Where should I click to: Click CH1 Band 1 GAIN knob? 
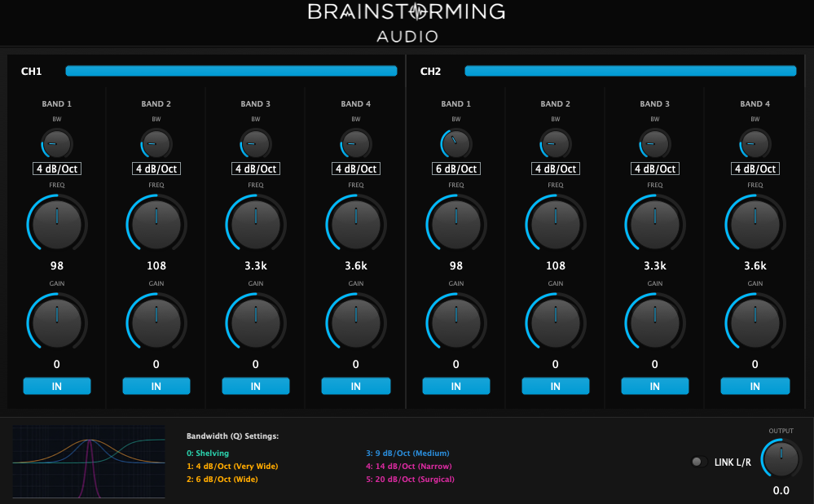tap(57, 323)
